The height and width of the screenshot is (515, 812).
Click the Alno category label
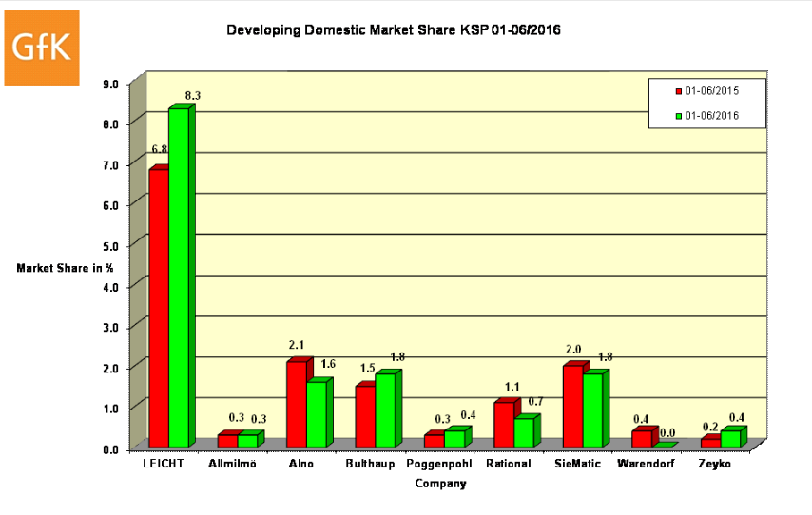pyautogui.click(x=301, y=464)
